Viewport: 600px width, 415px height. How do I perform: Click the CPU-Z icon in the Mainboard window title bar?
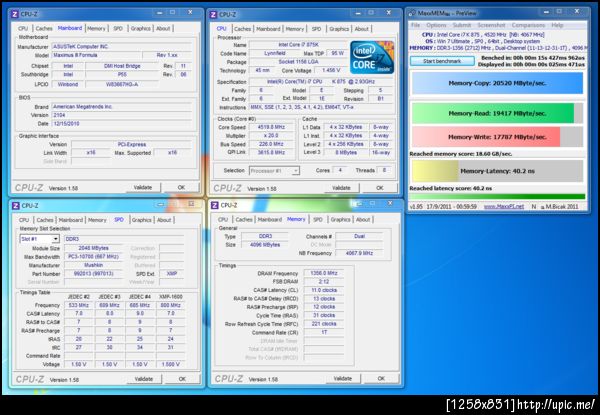(15, 14)
